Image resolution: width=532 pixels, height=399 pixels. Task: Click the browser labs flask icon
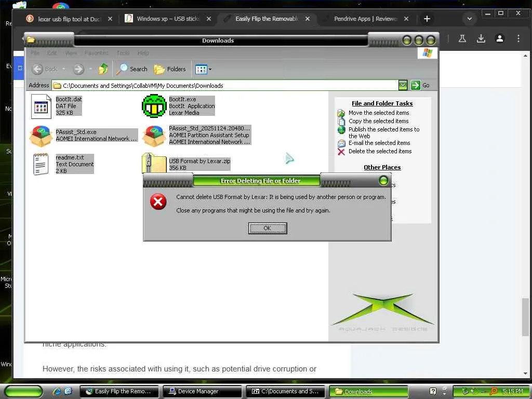(x=462, y=38)
